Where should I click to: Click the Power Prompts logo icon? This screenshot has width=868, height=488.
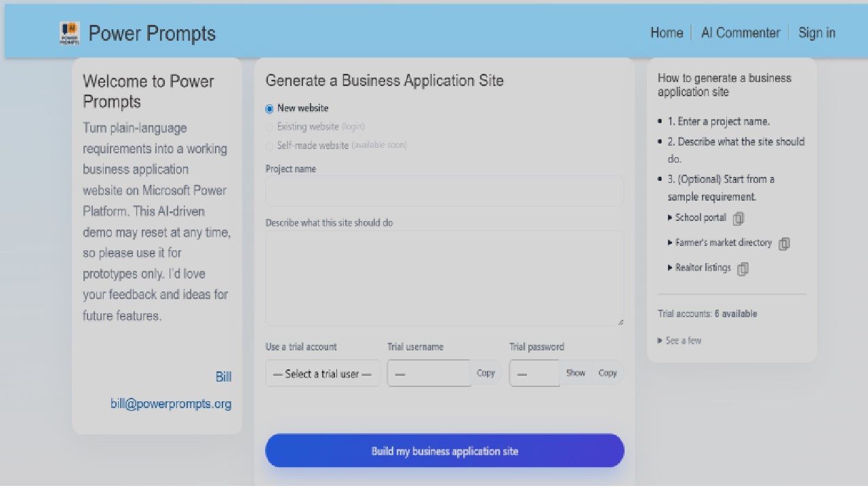69,33
